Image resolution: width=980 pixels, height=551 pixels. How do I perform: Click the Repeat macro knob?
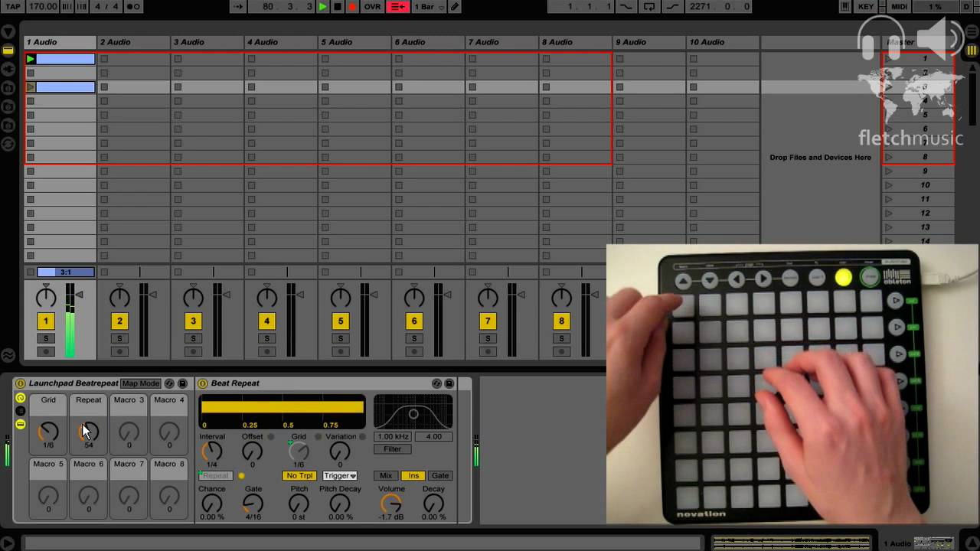[x=89, y=432]
